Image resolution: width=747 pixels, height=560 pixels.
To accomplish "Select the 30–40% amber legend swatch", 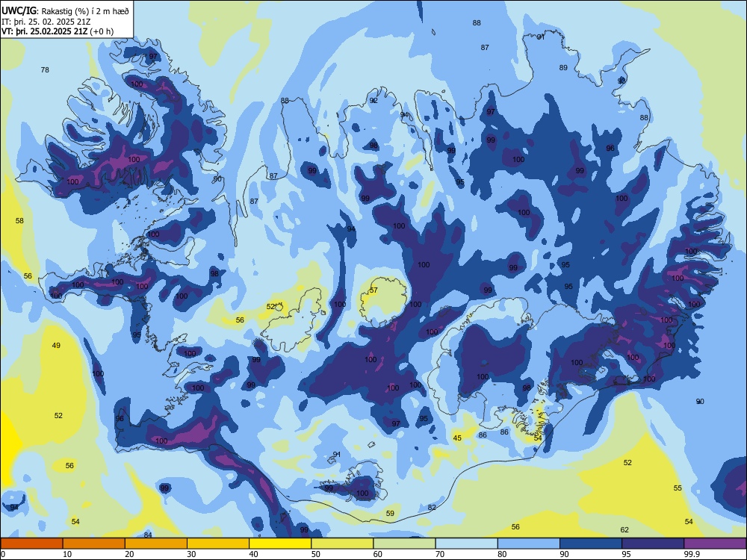I will tap(218, 544).
